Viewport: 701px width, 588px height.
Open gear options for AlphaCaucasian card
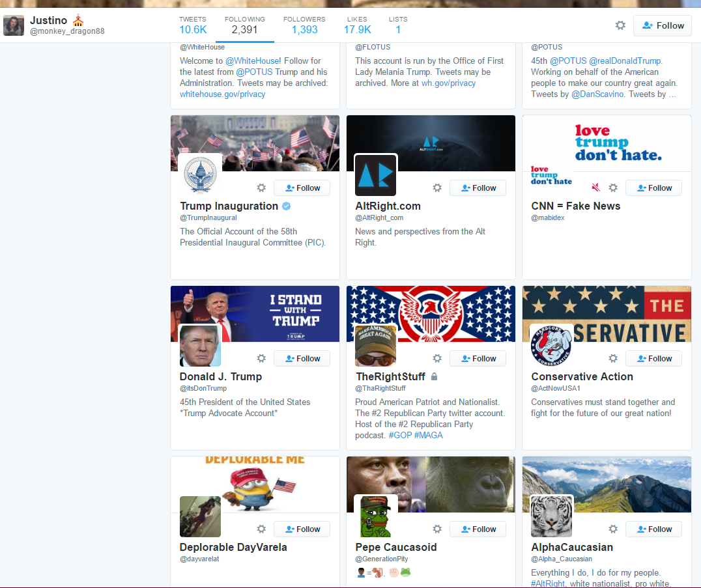coord(614,529)
